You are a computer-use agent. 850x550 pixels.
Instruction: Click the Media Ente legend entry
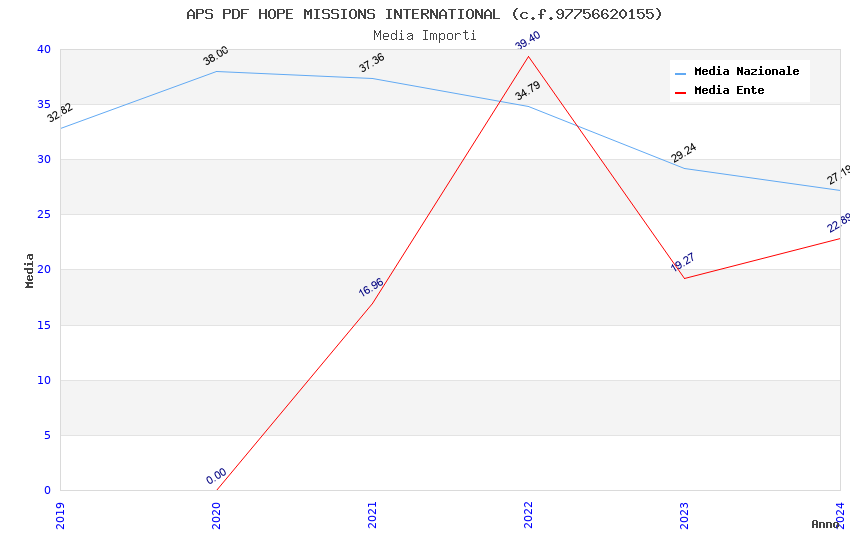[729, 91]
